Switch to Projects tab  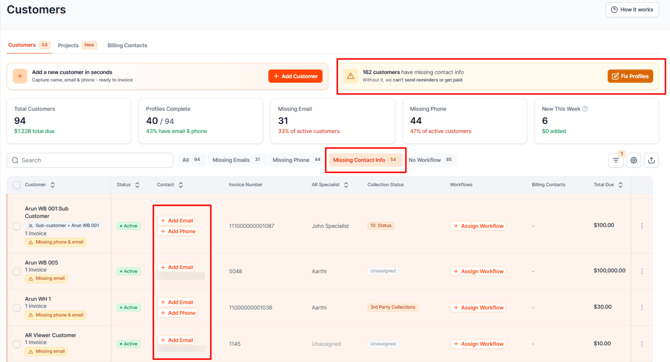[x=77, y=45]
